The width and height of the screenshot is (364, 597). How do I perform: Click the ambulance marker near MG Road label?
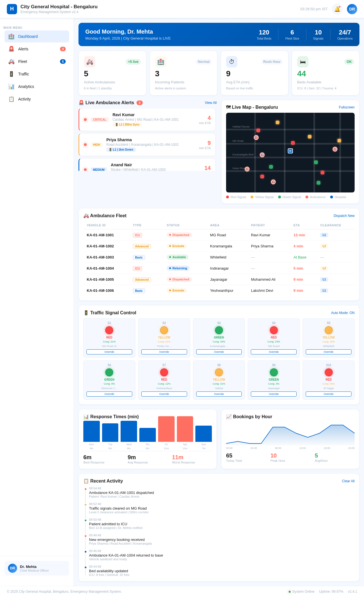click(256, 138)
